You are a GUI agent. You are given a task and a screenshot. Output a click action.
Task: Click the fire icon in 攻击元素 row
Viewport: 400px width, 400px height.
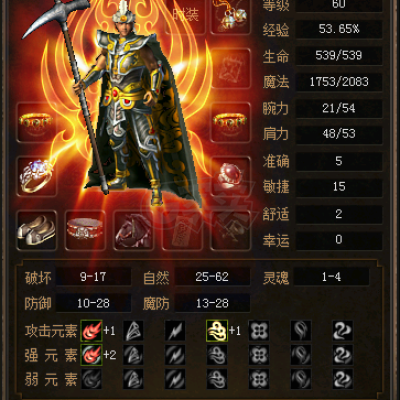(x=91, y=331)
